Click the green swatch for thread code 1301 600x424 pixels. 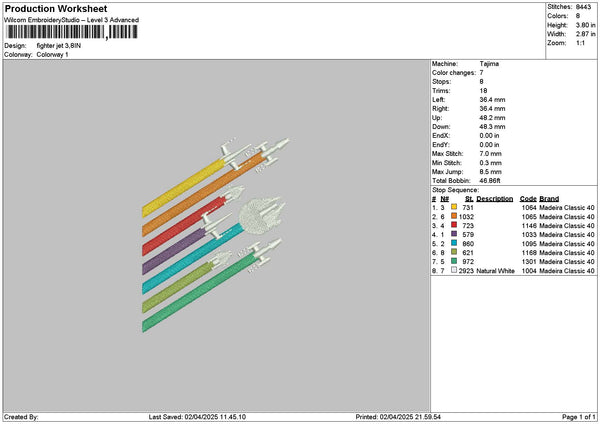pyautogui.click(x=454, y=261)
